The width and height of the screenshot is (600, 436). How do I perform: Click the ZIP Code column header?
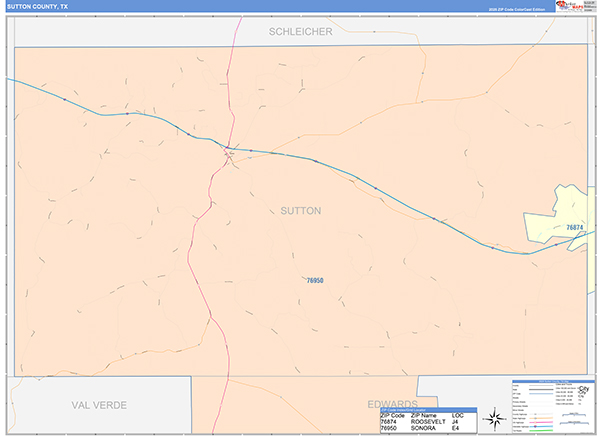(x=392, y=415)
